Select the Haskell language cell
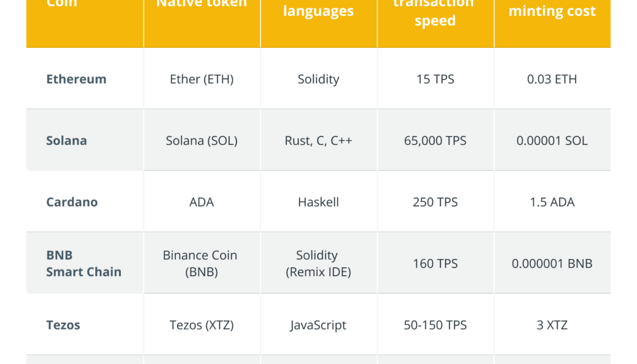The width and height of the screenshot is (637, 364). click(x=318, y=202)
